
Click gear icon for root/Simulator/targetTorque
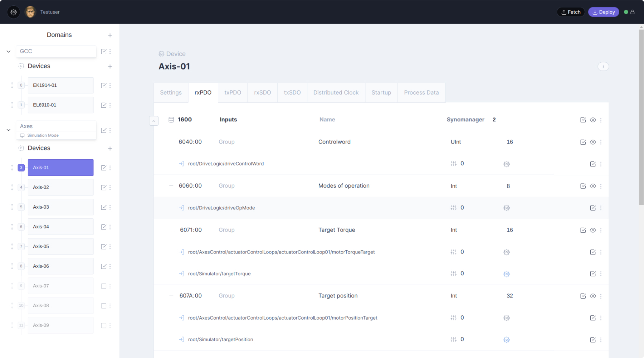tap(506, 274)
